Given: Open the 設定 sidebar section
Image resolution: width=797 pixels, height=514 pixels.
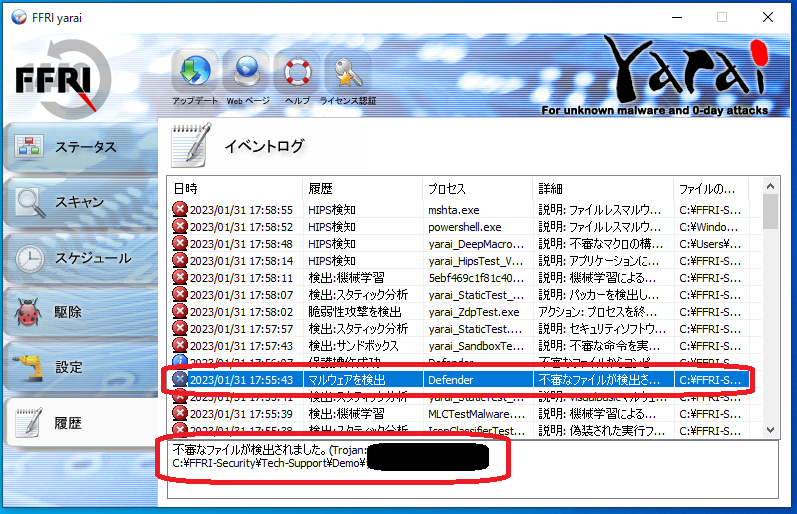Looking at the screenshot, I should coord(80,368).
